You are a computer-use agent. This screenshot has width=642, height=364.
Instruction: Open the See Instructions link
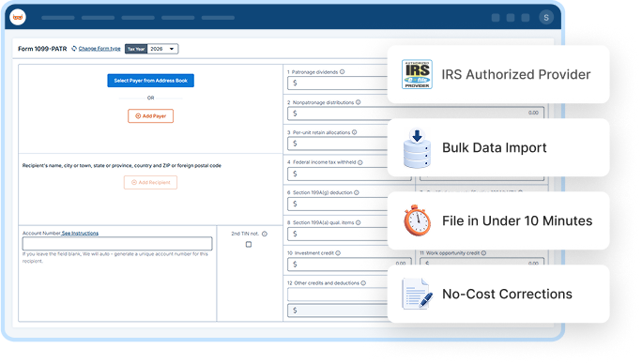(x=80, y=234)
